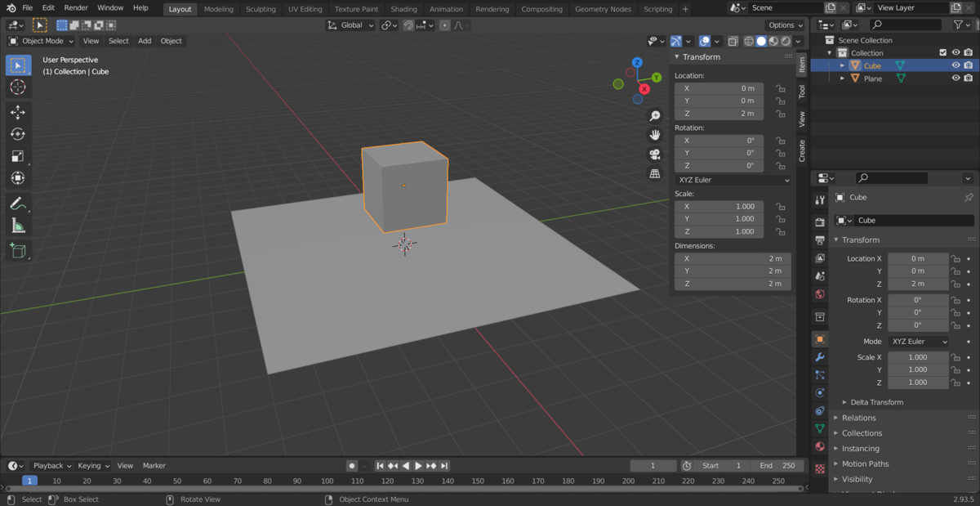The image size is (980, 506).
Task: Select rendered viewport shading sphere
Action: 786,41
